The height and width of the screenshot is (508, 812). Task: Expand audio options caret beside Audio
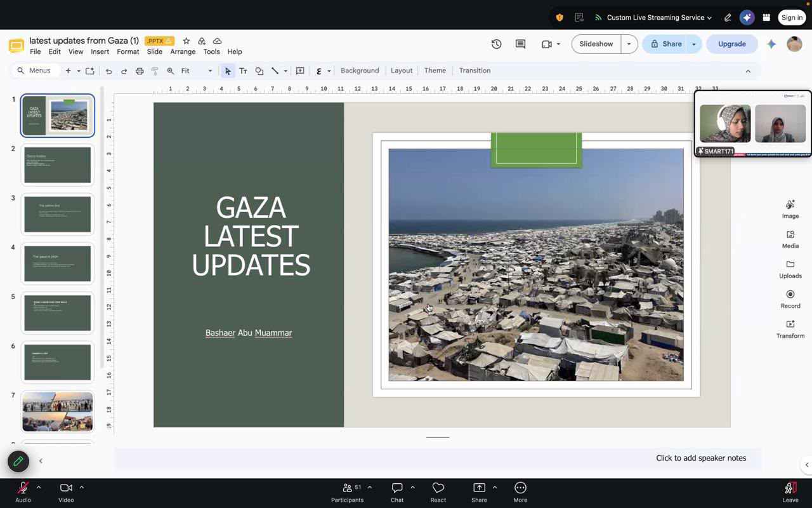(x=39, y=488)
